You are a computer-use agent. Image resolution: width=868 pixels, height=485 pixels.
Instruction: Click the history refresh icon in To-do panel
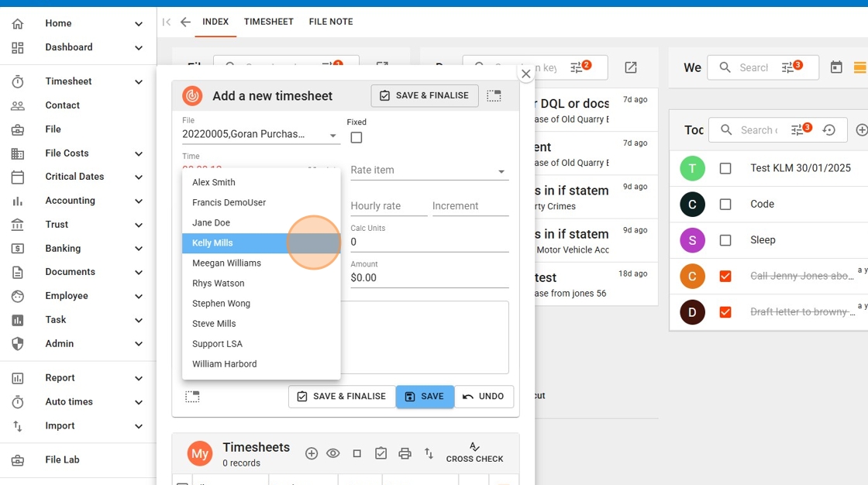point(828,130)
